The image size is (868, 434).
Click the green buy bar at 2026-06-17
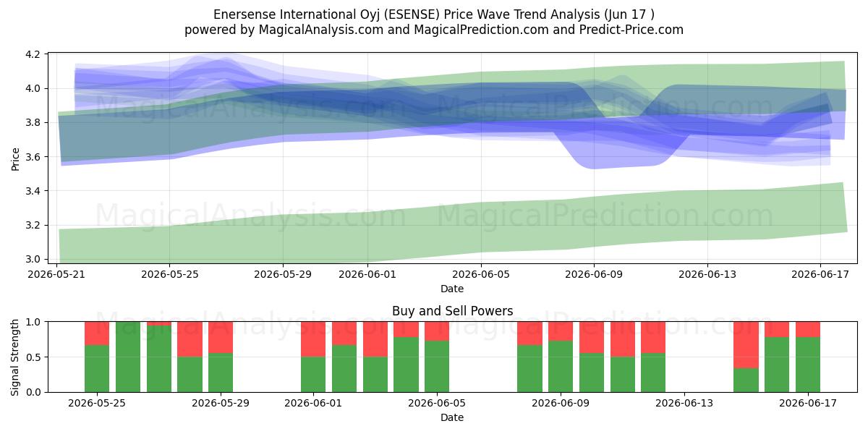pyautogui.click(x=808, y=365)
